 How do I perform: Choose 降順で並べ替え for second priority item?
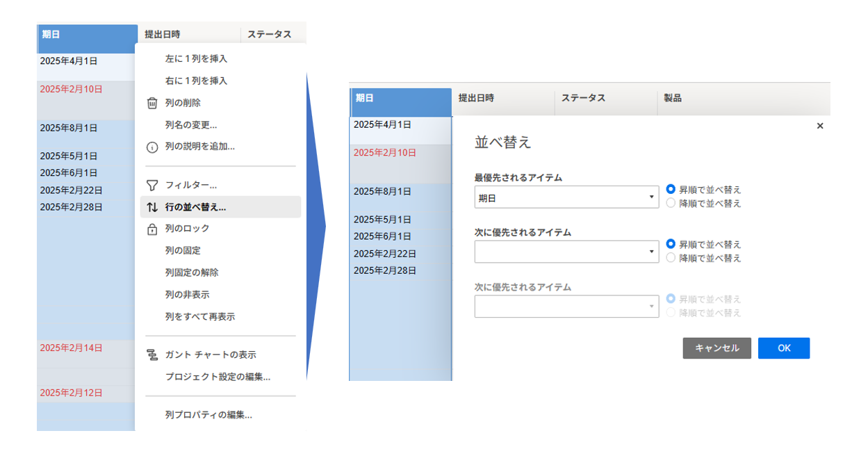671,258
